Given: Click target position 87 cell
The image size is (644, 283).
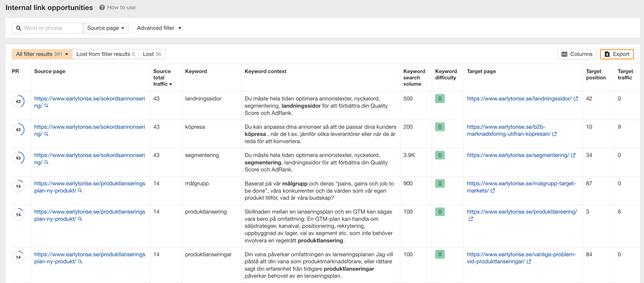Looking at the screenshot, I should (x=589, y=184).
